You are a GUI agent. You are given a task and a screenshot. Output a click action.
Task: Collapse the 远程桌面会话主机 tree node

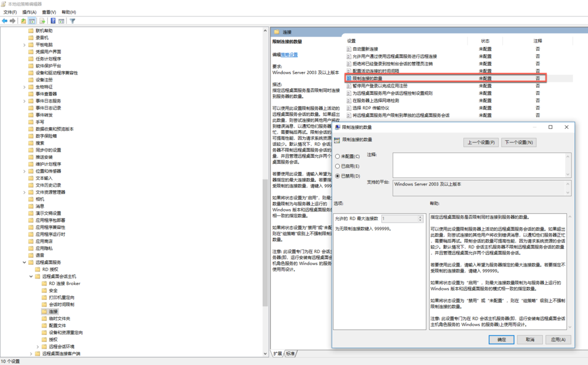(x=31, y=276)
